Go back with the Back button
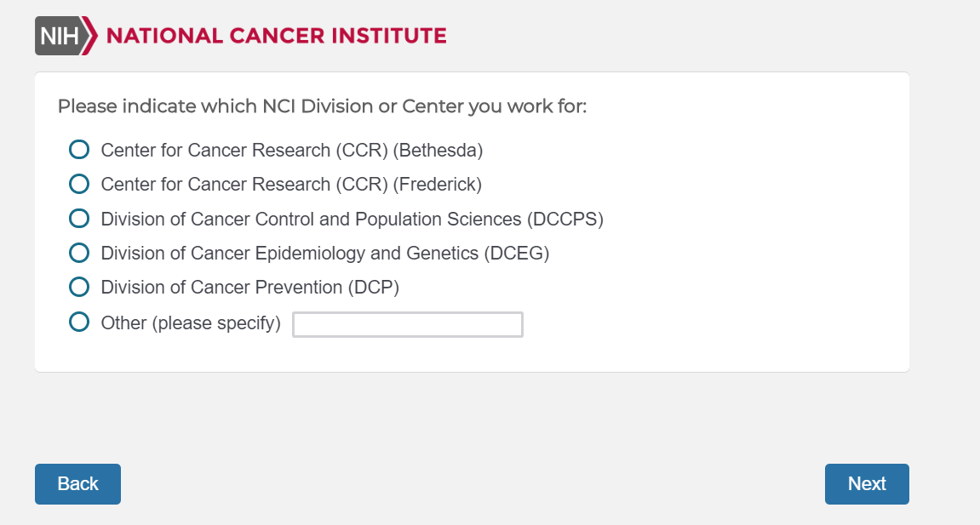This screenshot has height=525, width=980. click(x=77, y=484)
